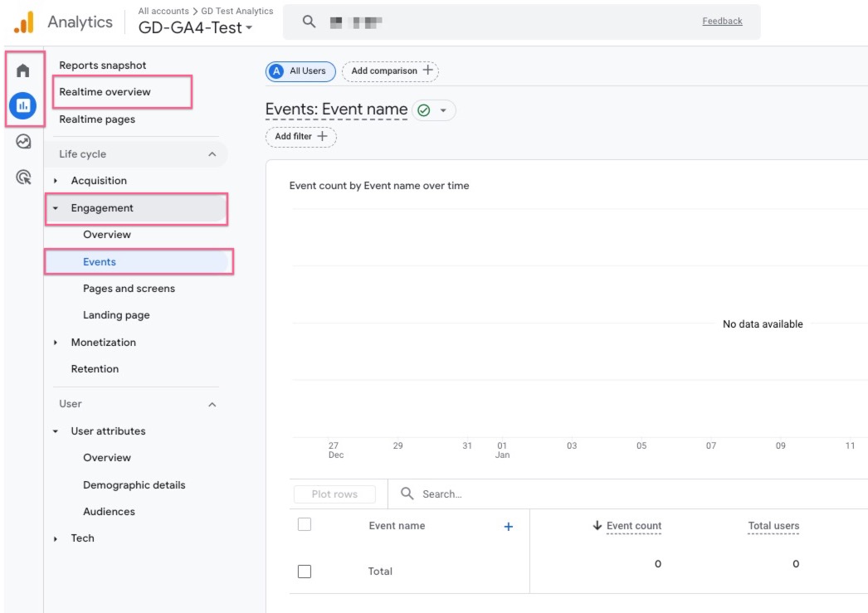This screenshot has height=613, width=868.
Task: Click the Feedback link
Action: coord(722,21)
